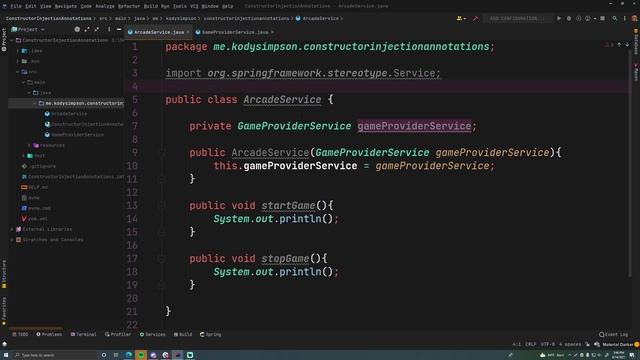Click the Run play icon
Image resolution: width=640 pixels, height=360 pixels.
pyautogui.click(x=559, y=18)
